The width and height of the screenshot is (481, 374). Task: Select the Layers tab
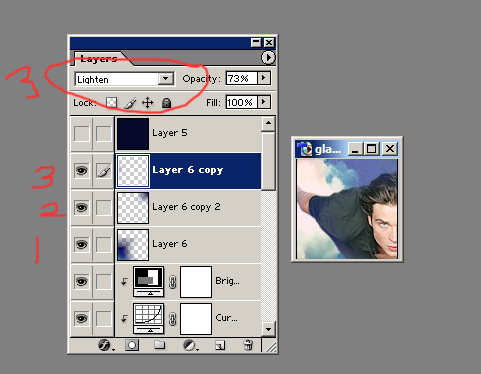coord(99,59)
